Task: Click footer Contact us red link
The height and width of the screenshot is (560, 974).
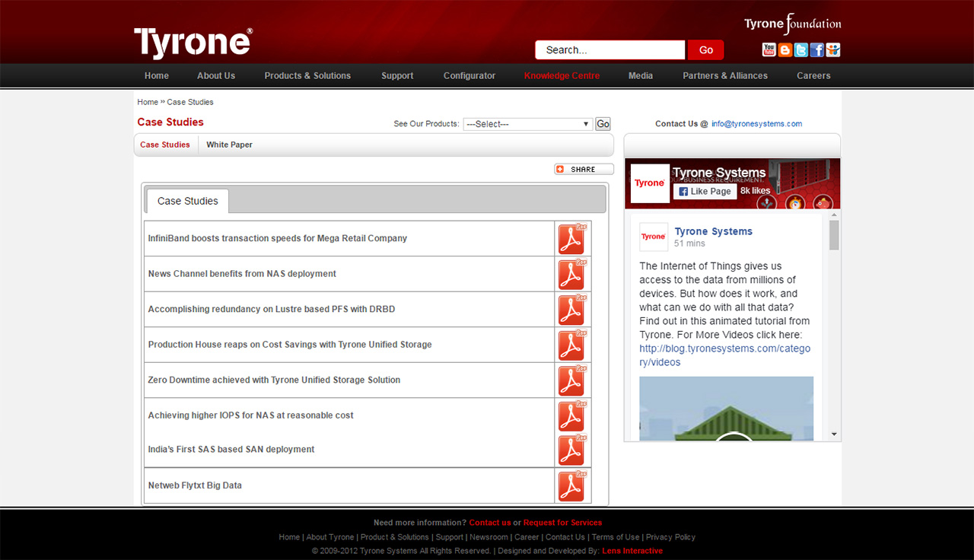Action: coord(490,523)
